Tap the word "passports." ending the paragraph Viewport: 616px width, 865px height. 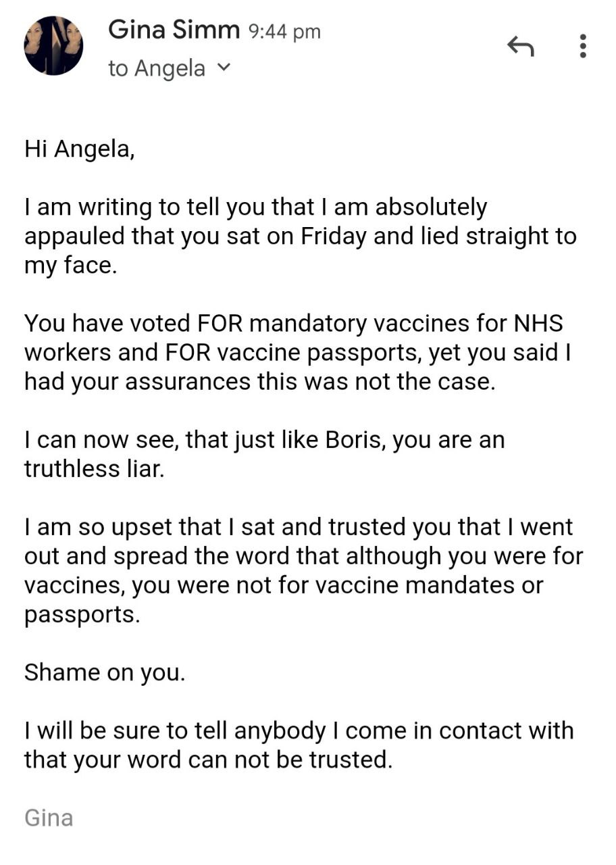[82, 614]
